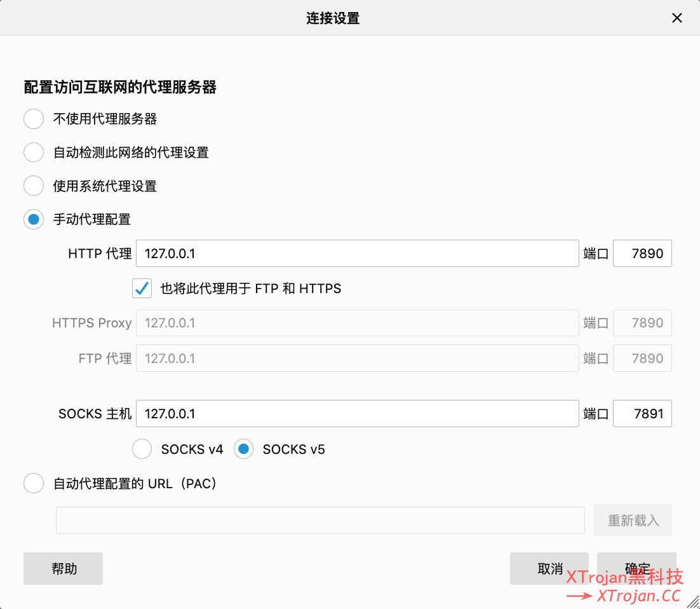The height and width of the screenshot is (609, 700).
Task: Confirm settings with 确定 button
Action: tap(636, 568)
